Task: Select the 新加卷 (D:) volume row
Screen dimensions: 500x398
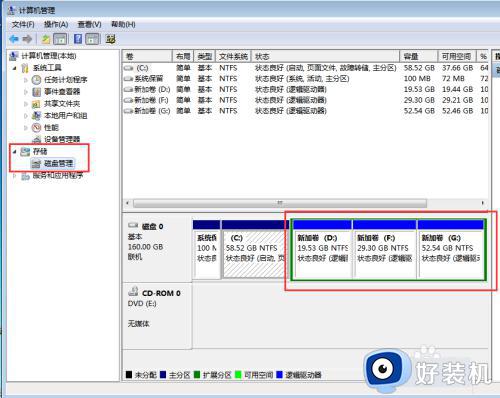Action: pyautogui.click(x=305, y=89)
